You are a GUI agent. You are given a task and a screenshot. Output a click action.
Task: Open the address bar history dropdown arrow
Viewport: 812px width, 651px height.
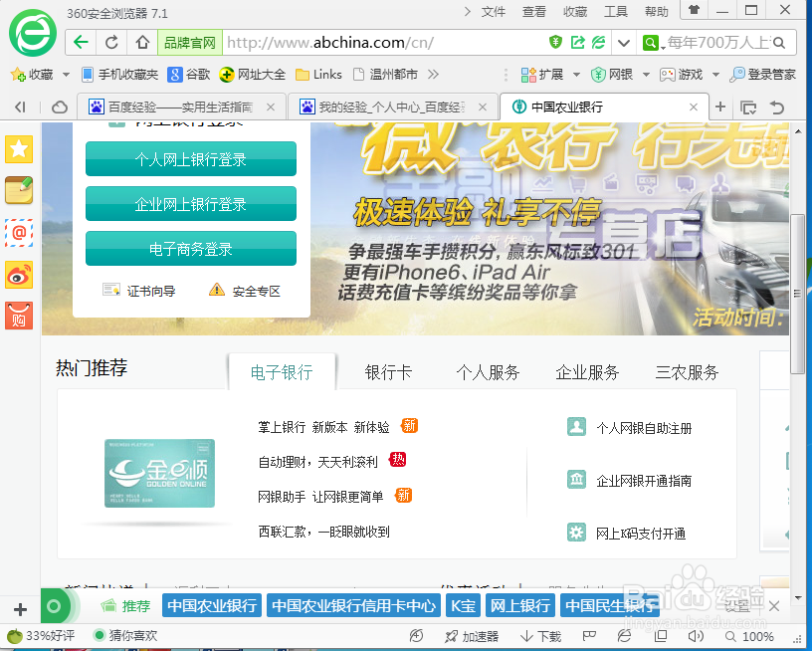(624, 43)
